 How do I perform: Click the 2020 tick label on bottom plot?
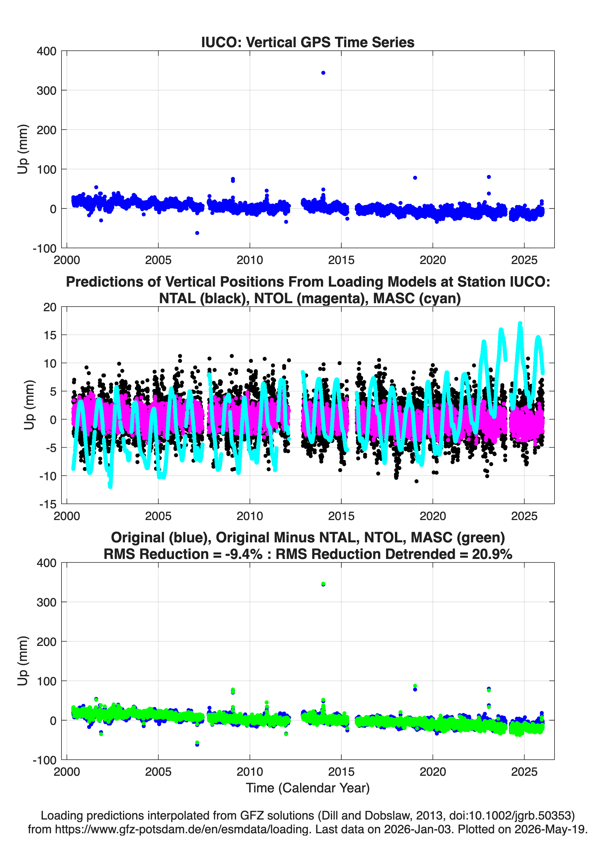click(433, 772)
